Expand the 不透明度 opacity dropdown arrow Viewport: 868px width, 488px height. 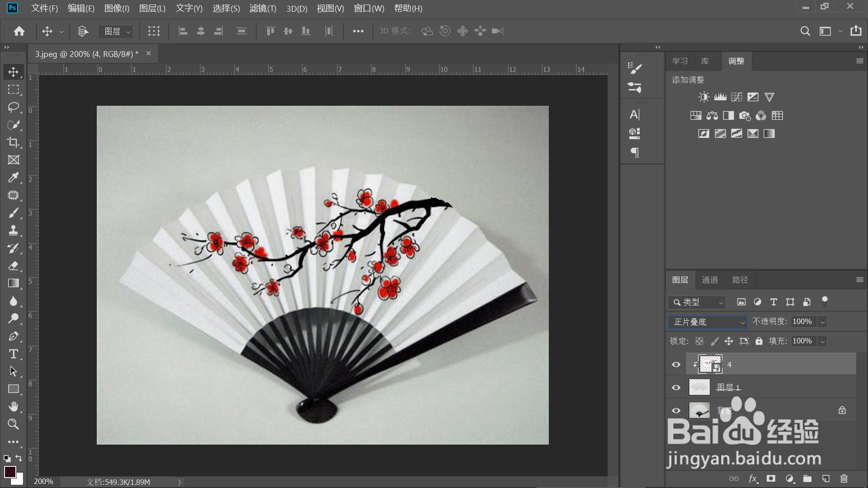pos(823,322)
